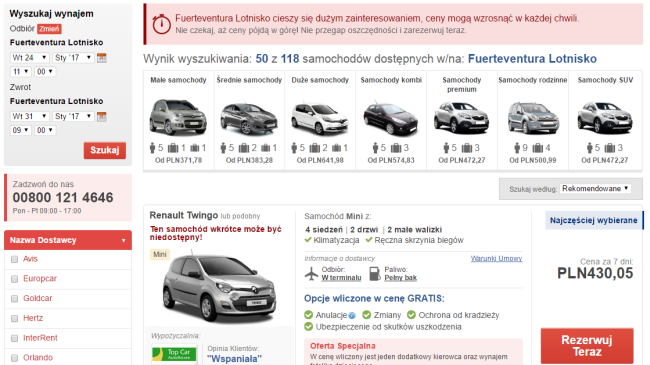Select the Samochody SUV category label

click(605, 80)
